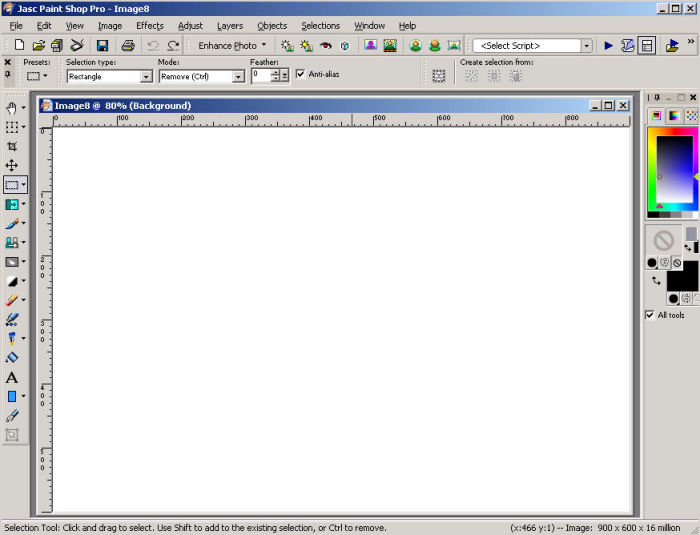Open the Effects menu
Viewport: 700px width, 535px height.
tap(149, 25)
